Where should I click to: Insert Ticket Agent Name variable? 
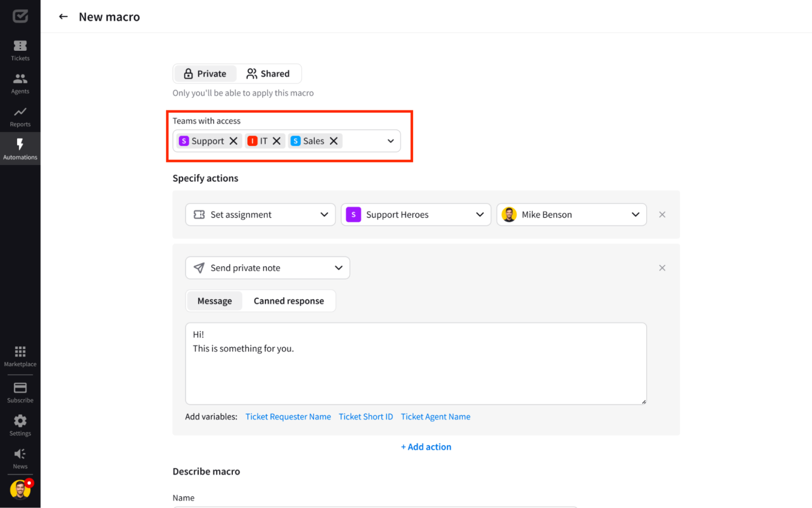[436, 417]
